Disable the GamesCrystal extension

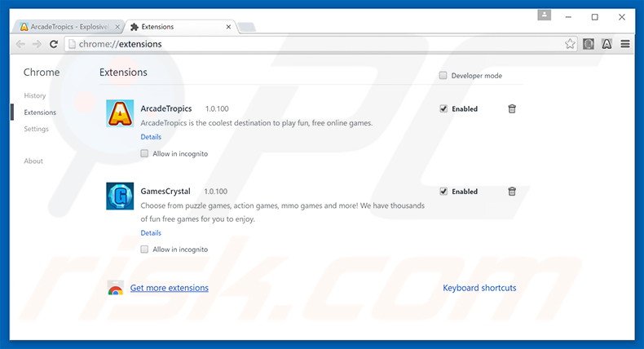coord(443,192)
